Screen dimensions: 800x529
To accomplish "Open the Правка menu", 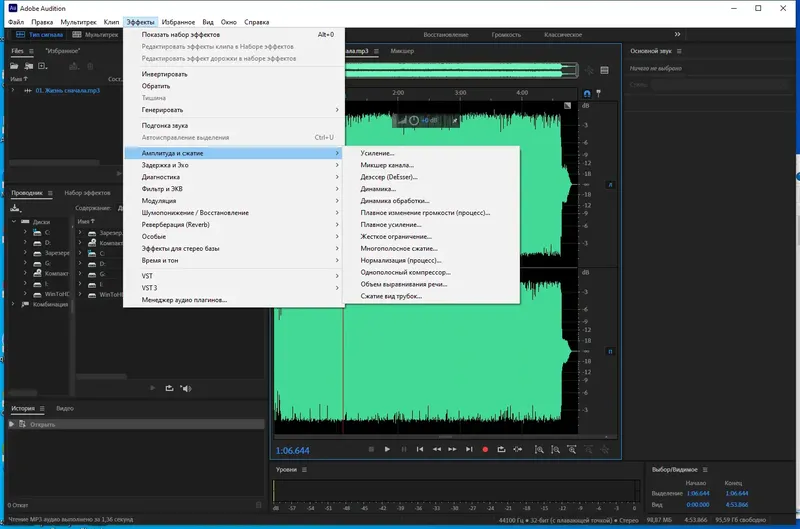I will (x=42, y=22).
